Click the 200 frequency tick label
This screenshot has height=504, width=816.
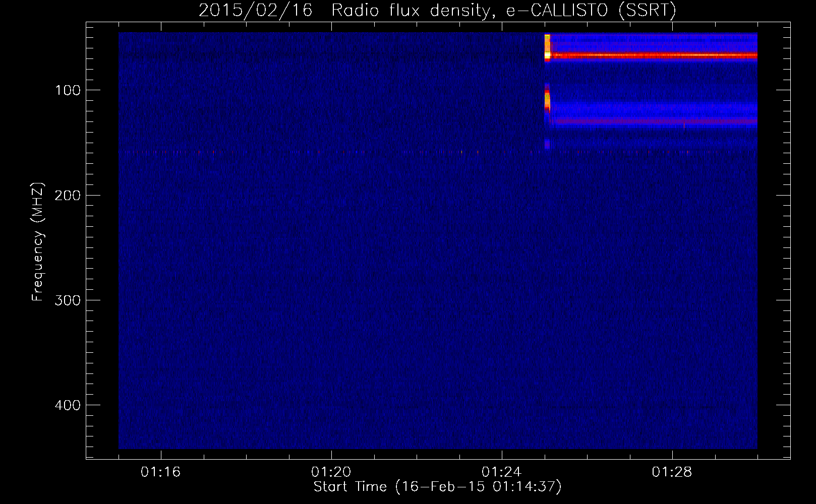point(68,196)
